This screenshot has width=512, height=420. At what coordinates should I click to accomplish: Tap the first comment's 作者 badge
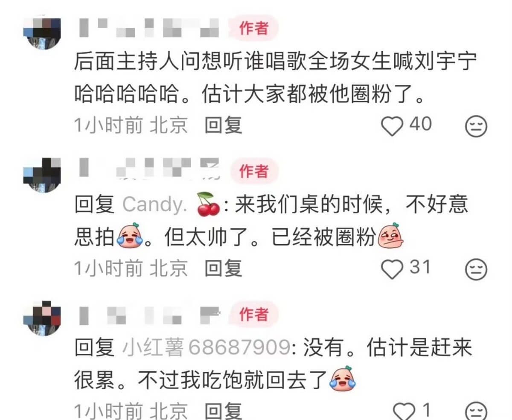pyautogui.click(x=254, y=29)
